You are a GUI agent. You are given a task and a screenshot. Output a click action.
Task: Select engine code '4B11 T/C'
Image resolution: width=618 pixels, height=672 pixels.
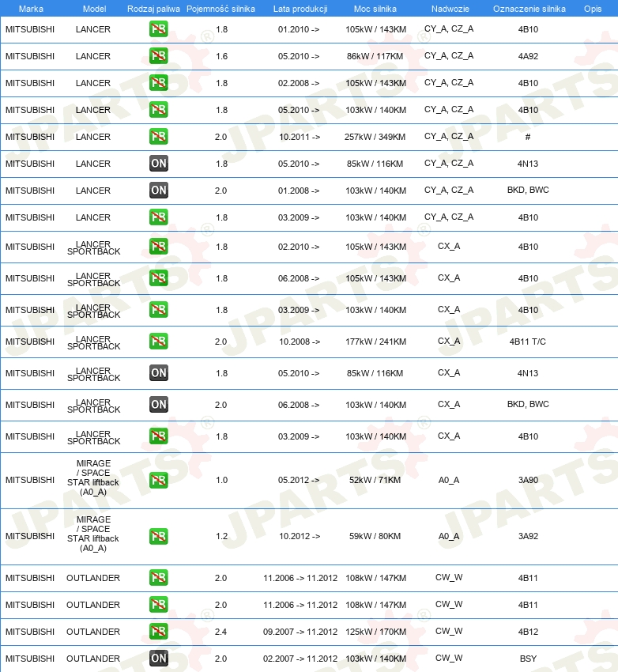click(x=528, y=342)
